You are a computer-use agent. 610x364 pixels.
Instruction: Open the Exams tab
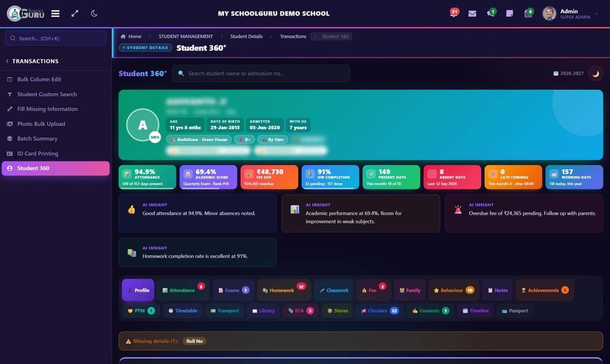tap(234, 290)
